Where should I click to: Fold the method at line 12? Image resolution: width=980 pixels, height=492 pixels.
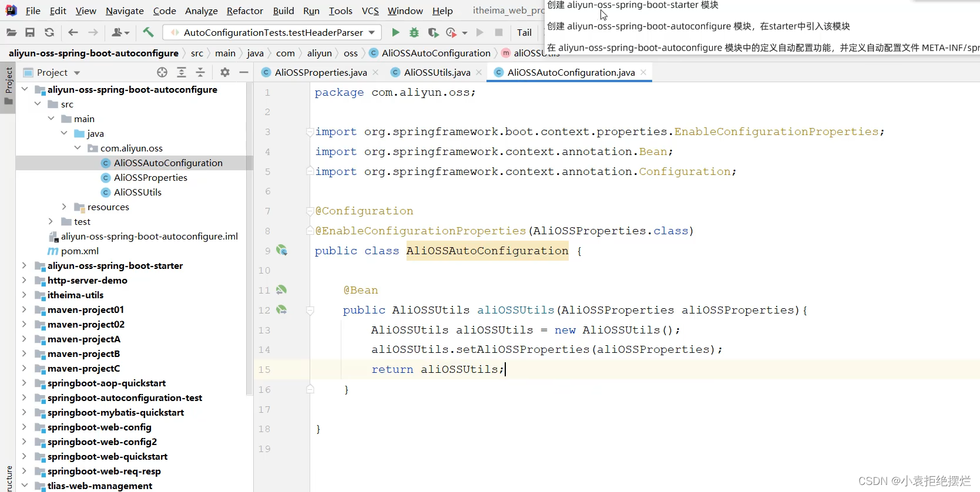click(x=310, y=310)
